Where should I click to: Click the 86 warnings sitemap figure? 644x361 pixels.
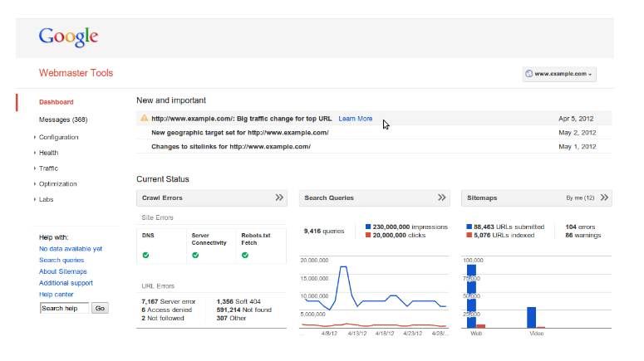(x=583, y=235)
